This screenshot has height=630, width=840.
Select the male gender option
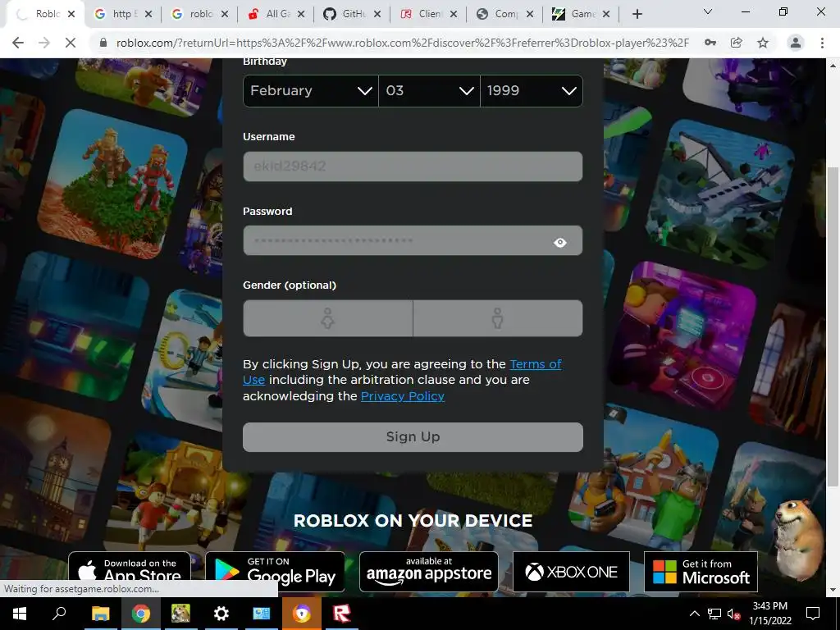coord(498,318)
